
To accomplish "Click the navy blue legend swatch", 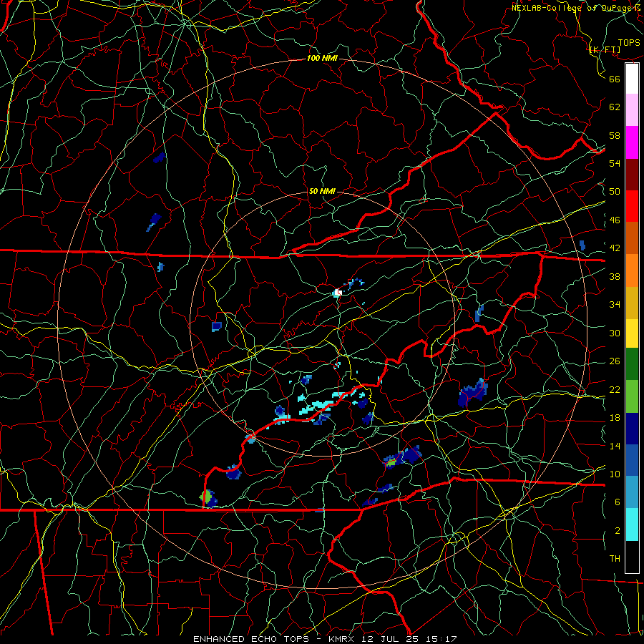I will tap(632, 429).
